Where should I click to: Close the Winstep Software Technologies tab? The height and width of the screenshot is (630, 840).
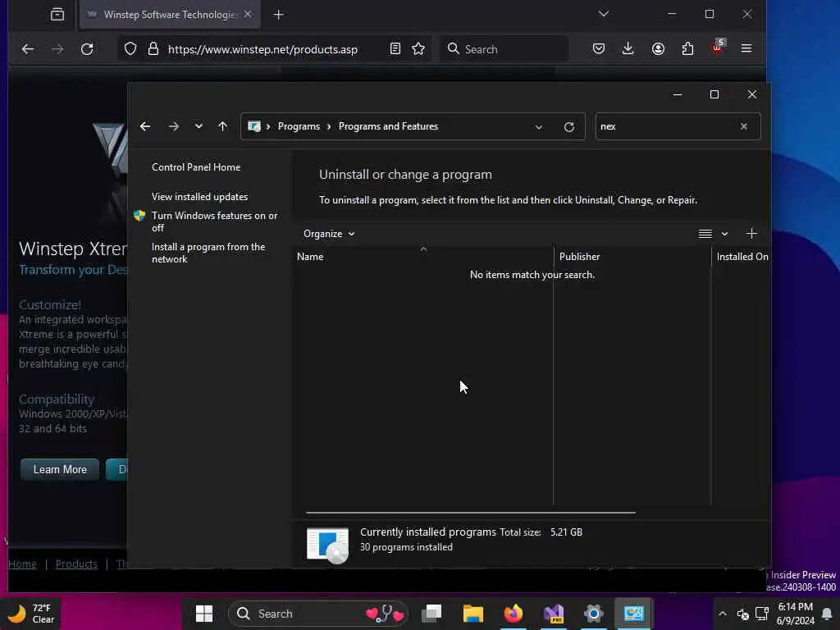[248, 15]
